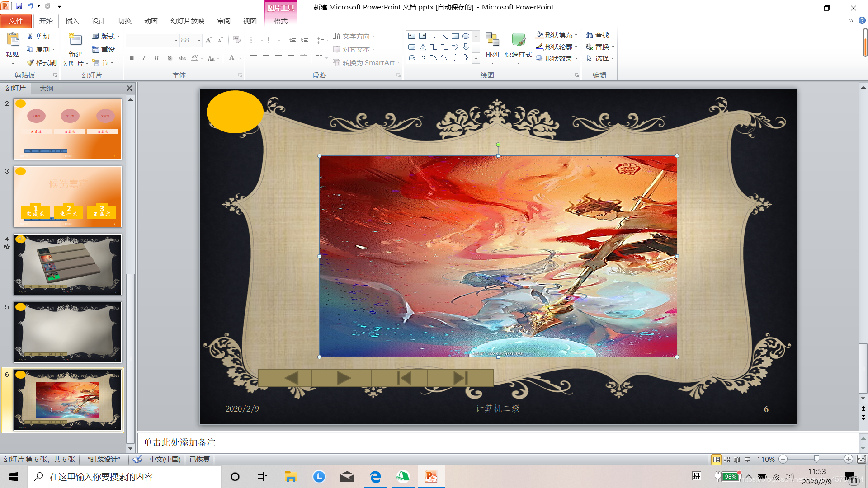868x488 pixels.
Task: Open the Insert (插入) ribbon tab
Action: coord(72,21)
